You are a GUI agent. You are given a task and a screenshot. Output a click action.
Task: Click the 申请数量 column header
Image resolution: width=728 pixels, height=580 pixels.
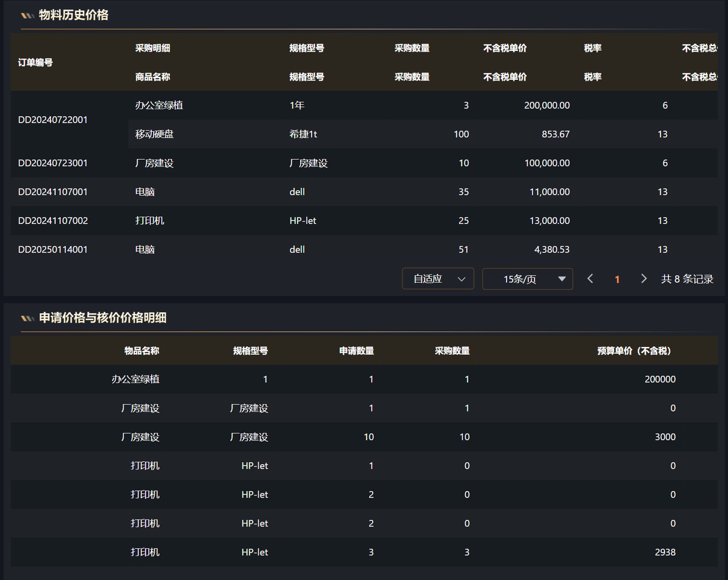pos(356,351)
